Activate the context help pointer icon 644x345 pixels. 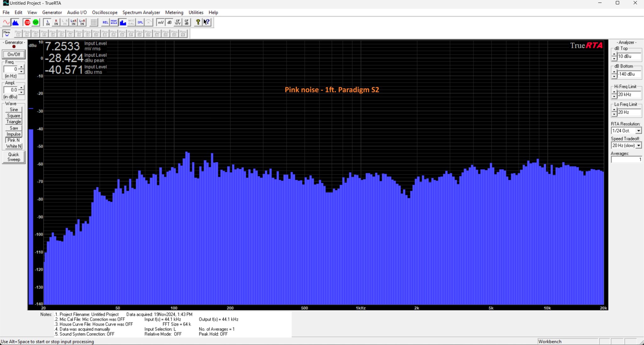pos(207,22)
